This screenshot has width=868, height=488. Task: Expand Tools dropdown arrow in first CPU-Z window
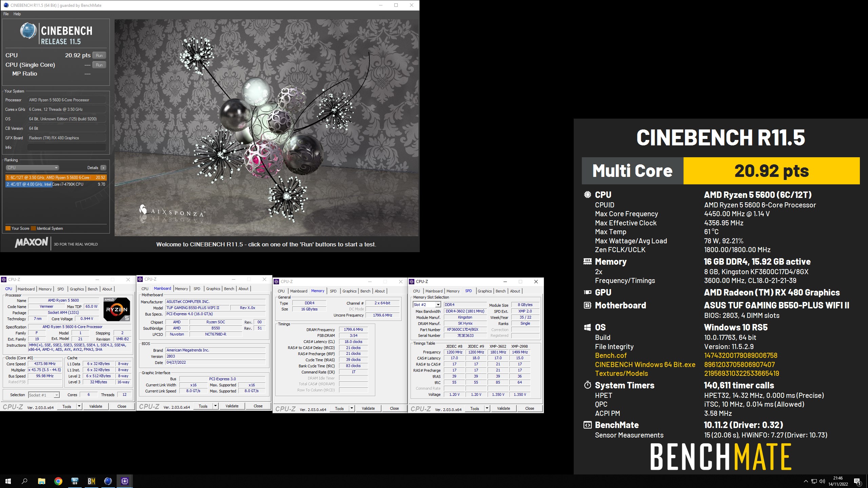[79, 406]
